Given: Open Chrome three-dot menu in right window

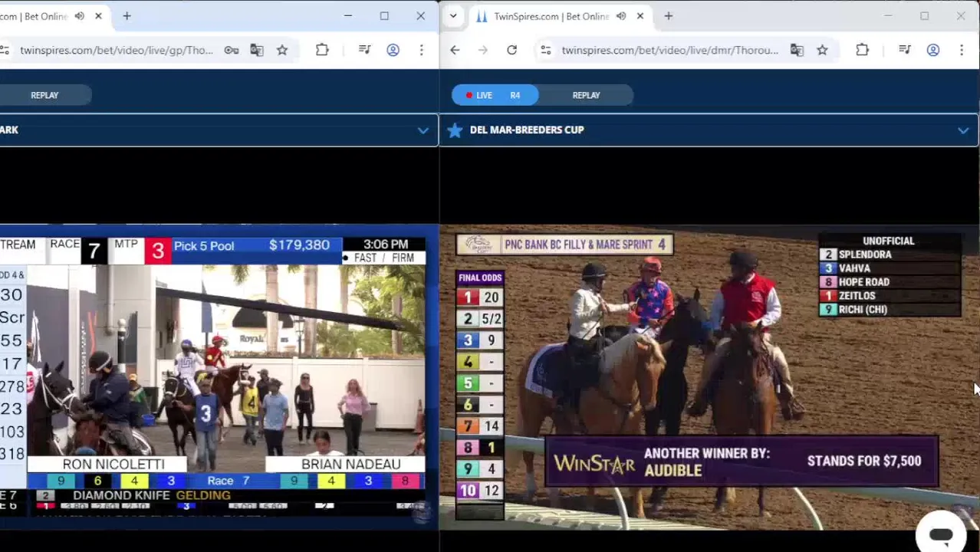Looking at the screenshot, I should pos(962,51).
